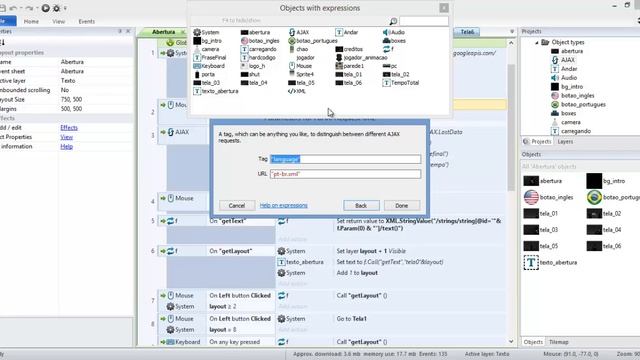
Task: Open Help on expressions link
Action: pyautogui.click(x=284, y=205)
